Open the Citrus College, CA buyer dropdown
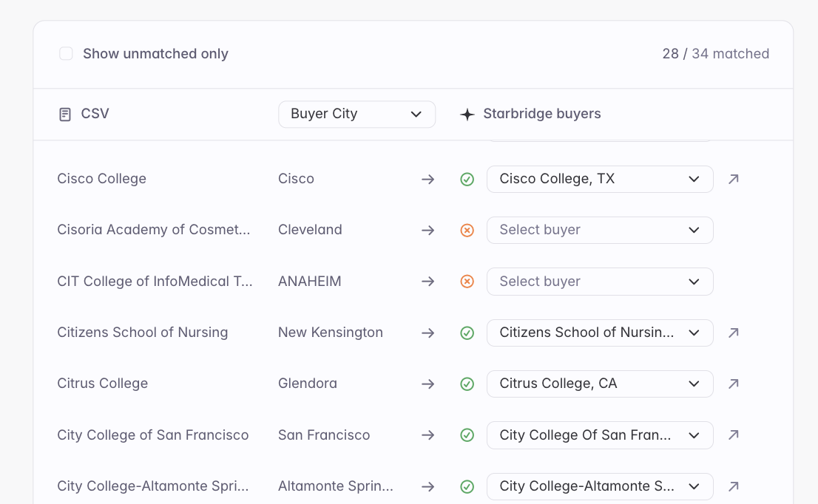818x504 pixels. point(600,384)
